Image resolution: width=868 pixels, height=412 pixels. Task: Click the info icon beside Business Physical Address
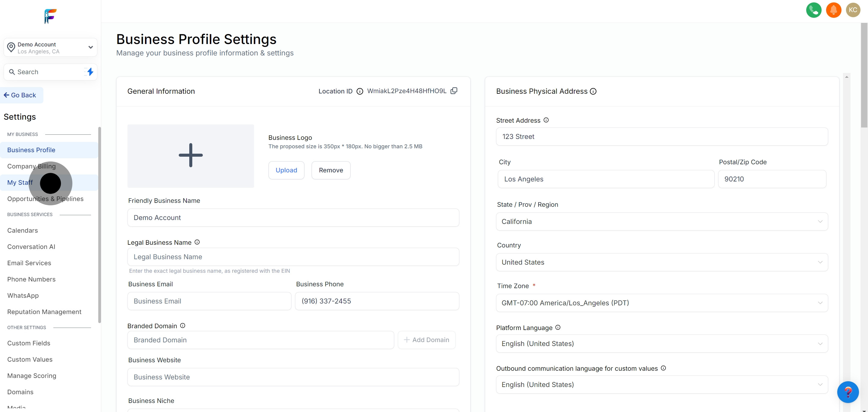click(x=593, y=91)
